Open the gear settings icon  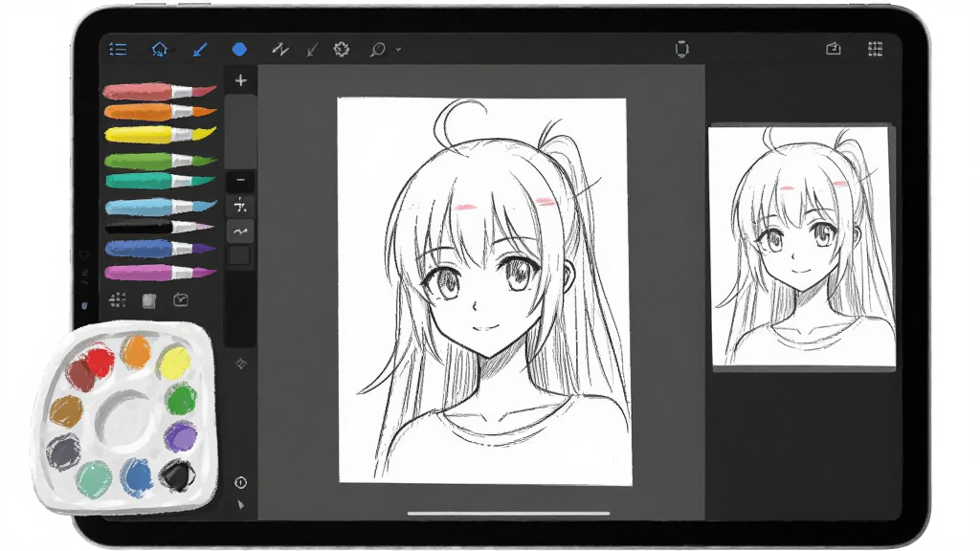tap(342, 50)
